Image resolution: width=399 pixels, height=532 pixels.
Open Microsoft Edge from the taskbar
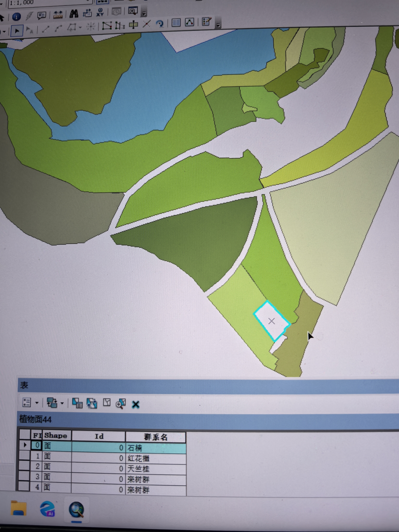click(47, 508)
